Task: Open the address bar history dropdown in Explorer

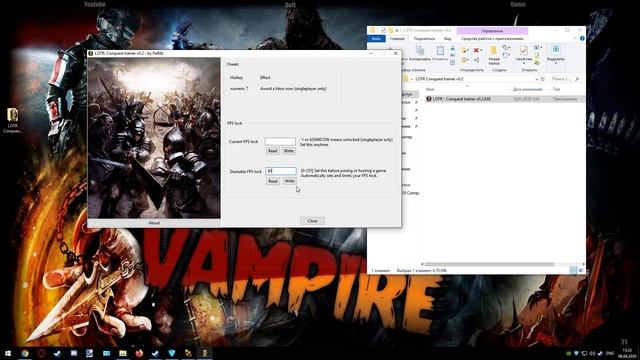Action: click(x=536, y=79)
